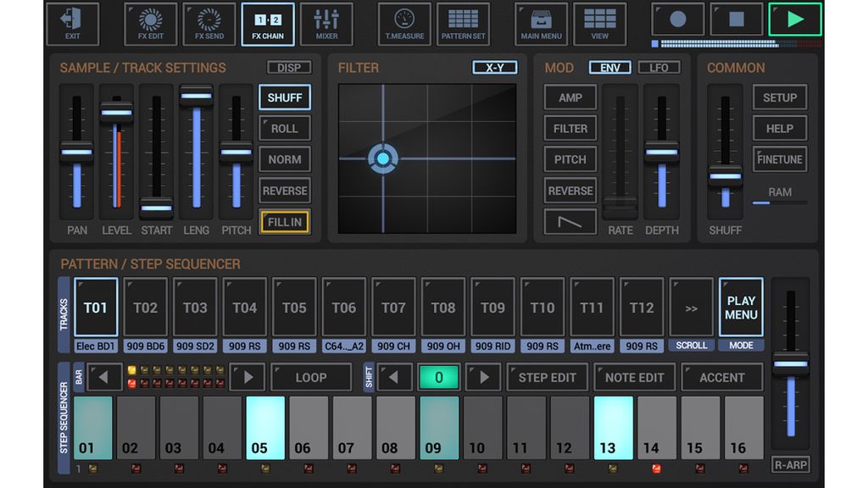Open the Pattern Set screen
This screenshot has width=868, height=488.
pos(463,23)
